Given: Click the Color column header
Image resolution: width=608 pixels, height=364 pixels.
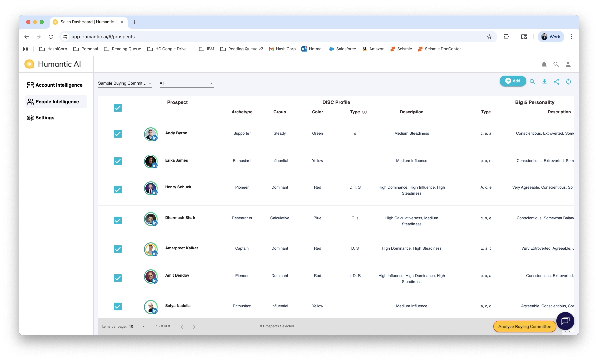Looking at the screenshot, I should click(317, 112).
